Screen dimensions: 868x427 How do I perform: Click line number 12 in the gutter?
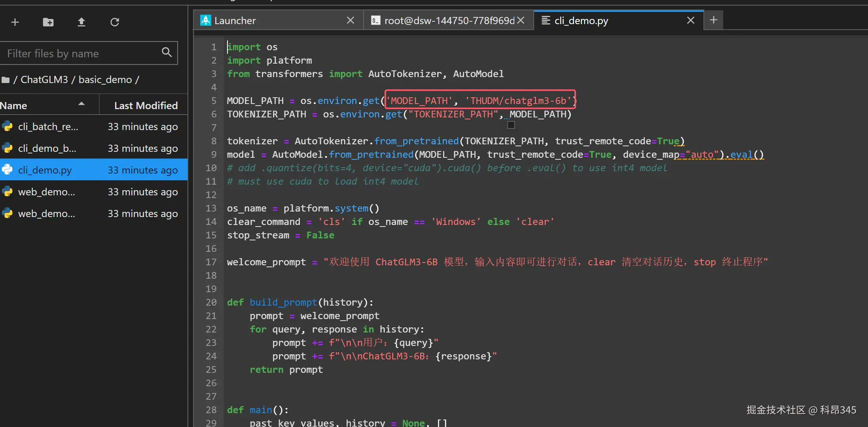(211, 195)
